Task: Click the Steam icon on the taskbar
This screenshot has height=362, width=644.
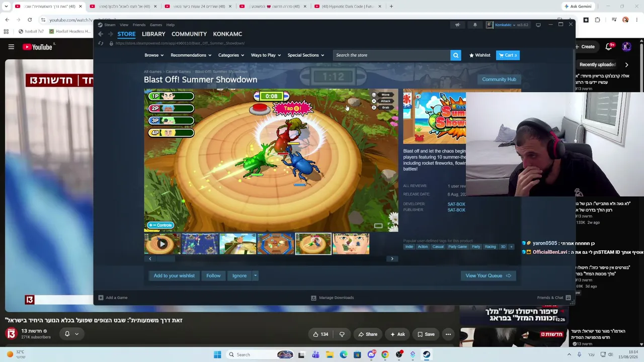Action: 426,355
